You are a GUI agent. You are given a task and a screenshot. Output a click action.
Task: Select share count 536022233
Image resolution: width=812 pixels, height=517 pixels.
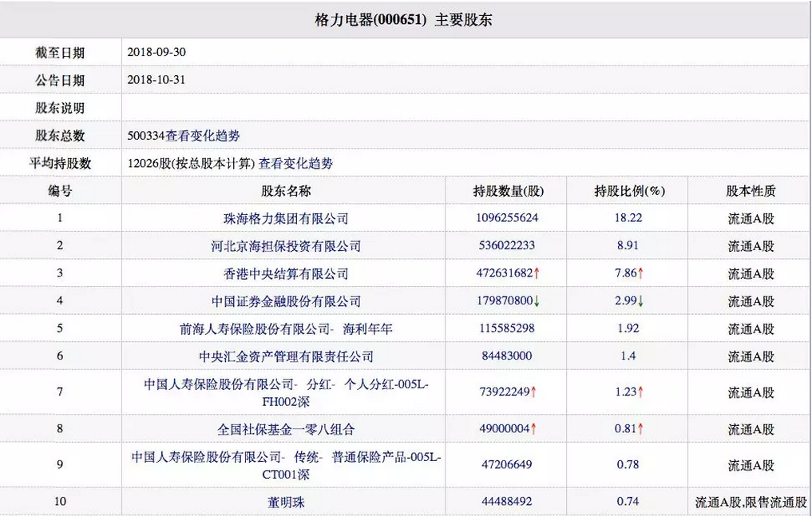[x=507, y=245]
